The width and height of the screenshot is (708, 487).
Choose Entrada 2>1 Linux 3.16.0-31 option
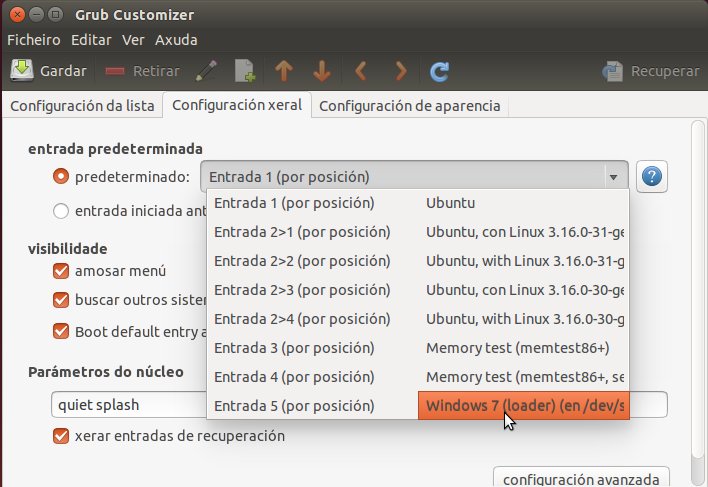click(418, 232)
